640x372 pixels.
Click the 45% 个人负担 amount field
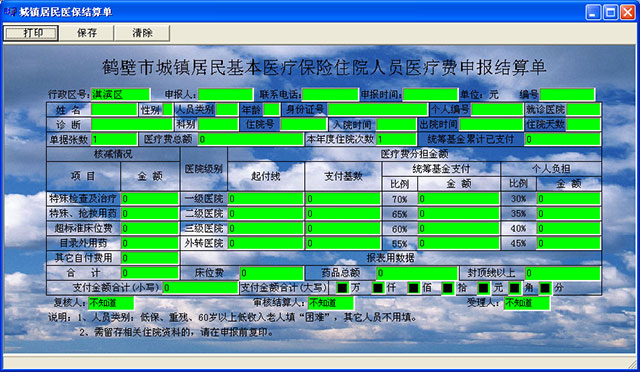click(569, 243)
